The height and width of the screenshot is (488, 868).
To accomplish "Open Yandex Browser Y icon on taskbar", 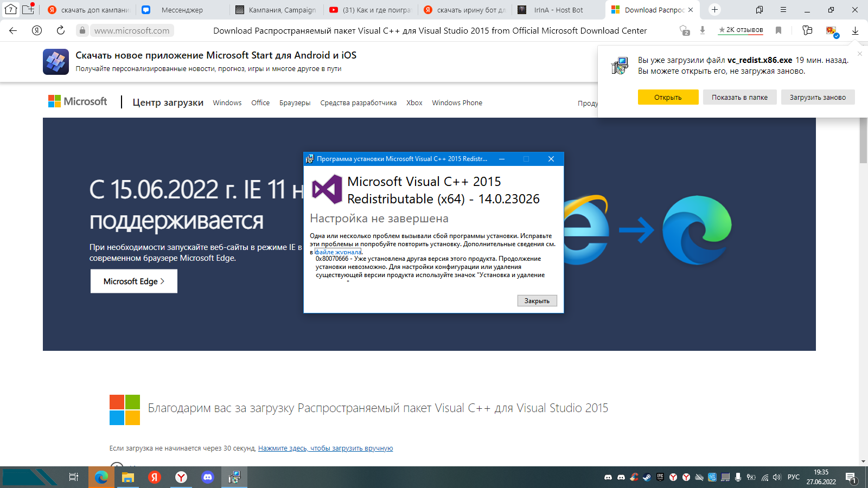I will [181, 477].
